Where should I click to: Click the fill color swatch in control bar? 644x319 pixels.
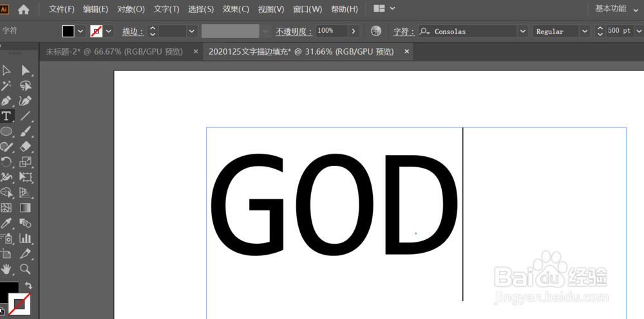[68, 31]
